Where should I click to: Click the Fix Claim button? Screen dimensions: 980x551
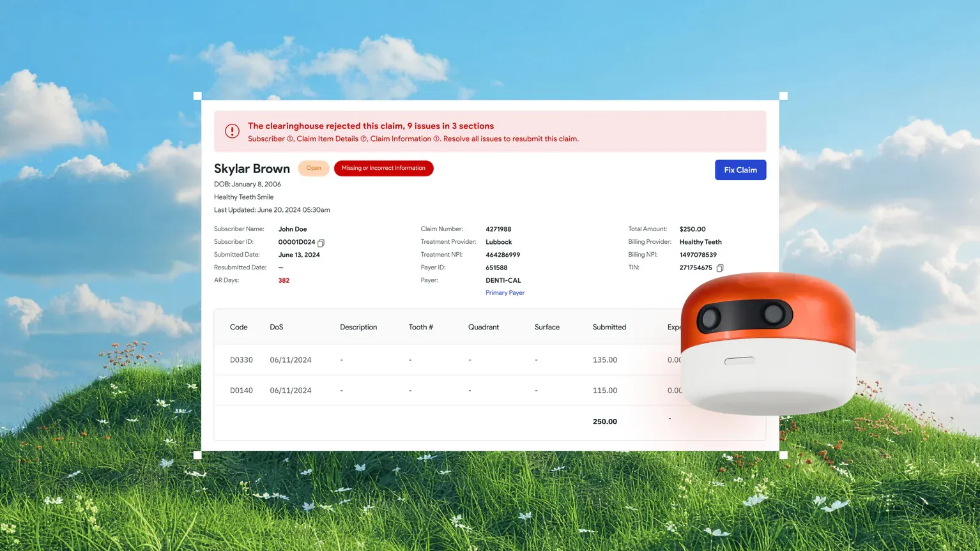click(x=740, y=170)
